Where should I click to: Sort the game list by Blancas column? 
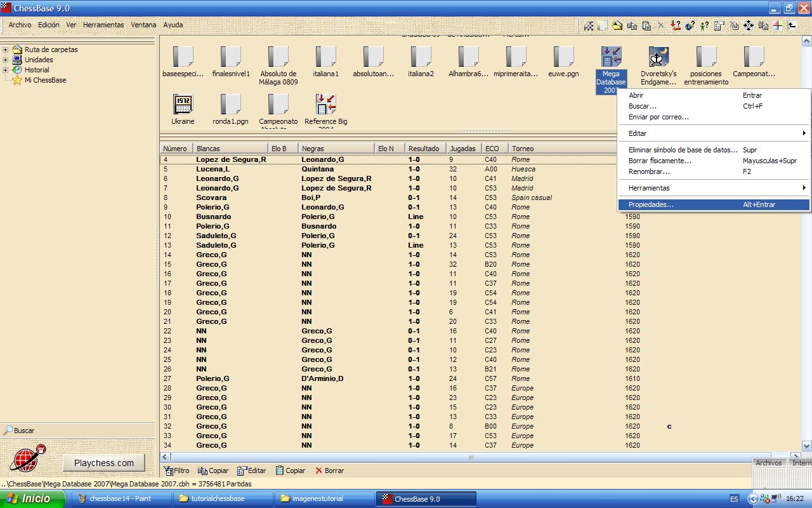(x=231, y=149)
